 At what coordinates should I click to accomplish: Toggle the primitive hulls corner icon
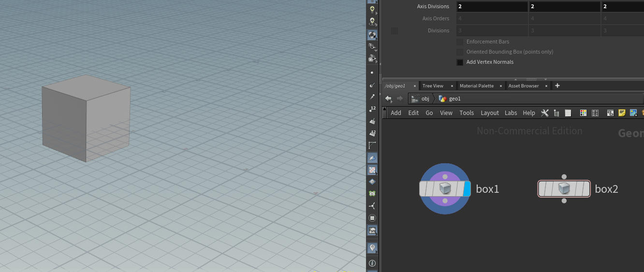pos(372,145)
